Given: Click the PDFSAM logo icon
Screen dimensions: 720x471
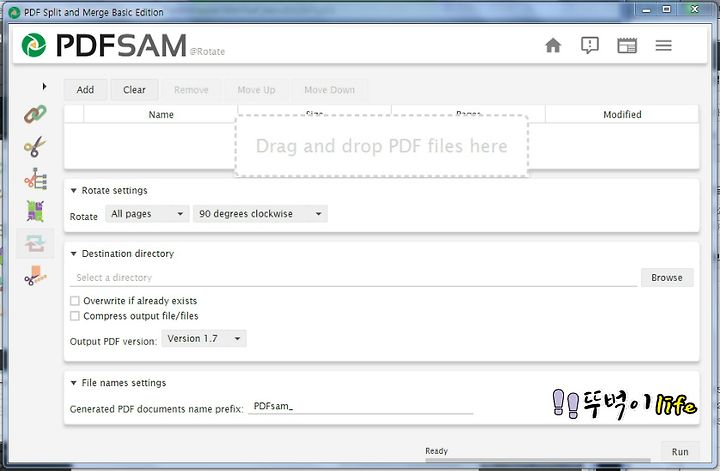Looking at the screenshot, I should 34,45.
